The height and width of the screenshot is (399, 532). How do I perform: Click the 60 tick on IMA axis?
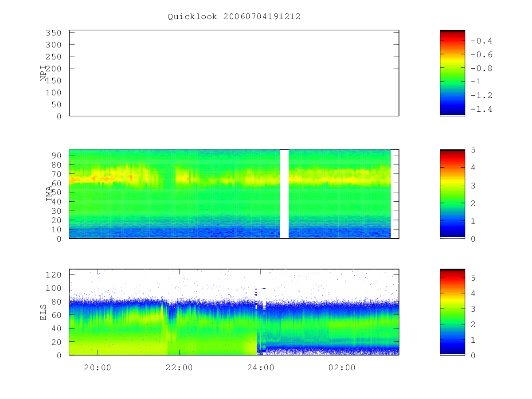pyautogui.click(x=56, y=183)
